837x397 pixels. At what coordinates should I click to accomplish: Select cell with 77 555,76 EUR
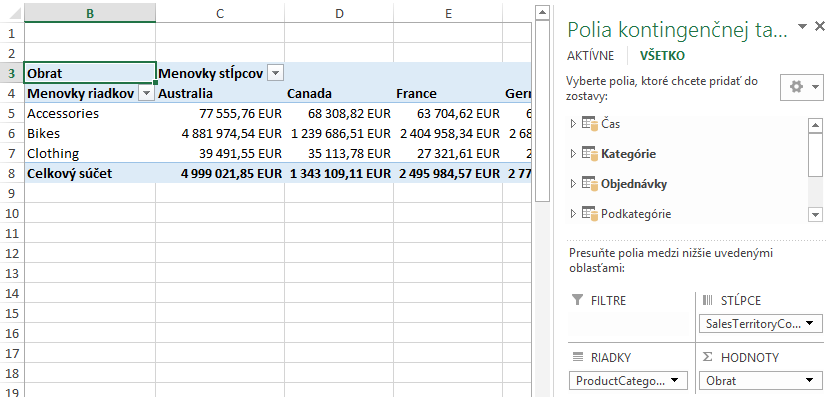pos(220,113)
